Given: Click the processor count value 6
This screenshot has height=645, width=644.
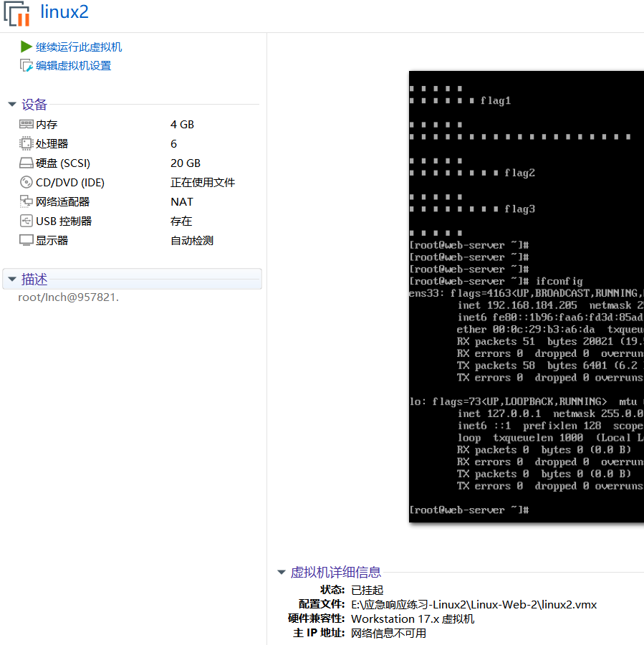Looking at the screenshot, I should (173, 143).
